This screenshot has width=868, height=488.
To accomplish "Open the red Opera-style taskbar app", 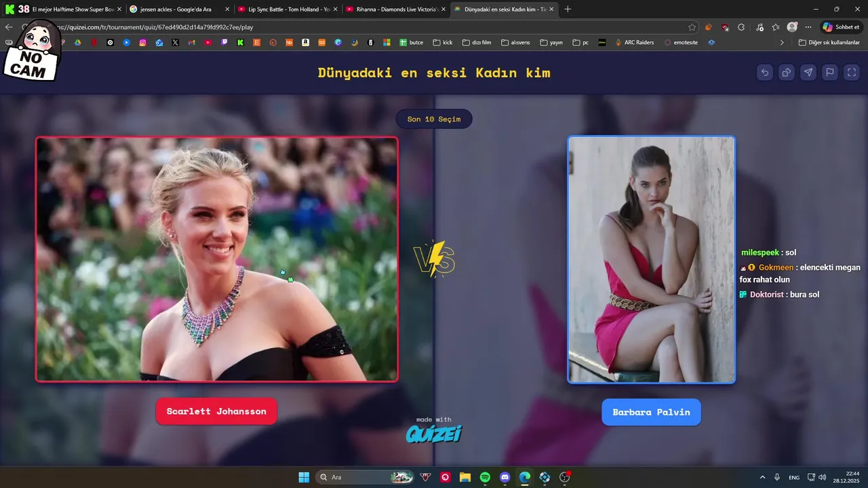I will pyautogui.click(x=446, y=477).
